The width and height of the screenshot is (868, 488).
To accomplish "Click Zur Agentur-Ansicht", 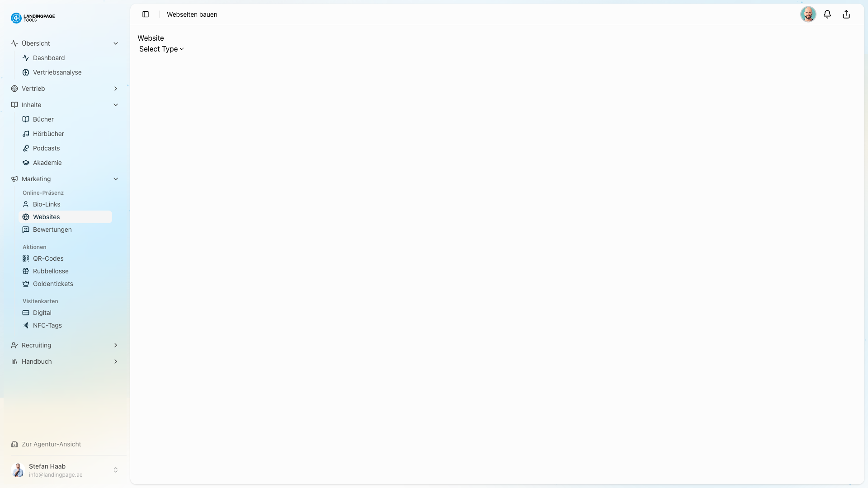I will tap(52, 444).
